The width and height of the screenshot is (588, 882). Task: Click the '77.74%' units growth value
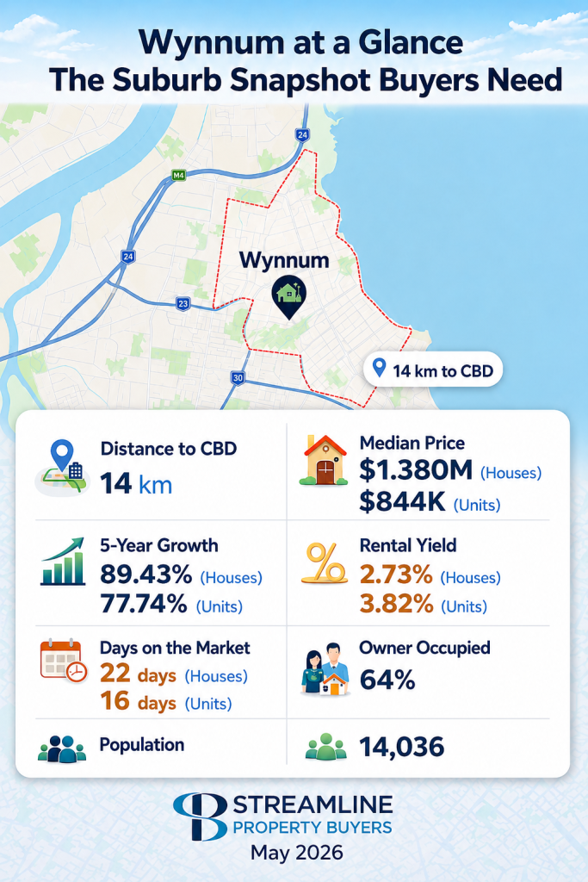click(144, 604)
